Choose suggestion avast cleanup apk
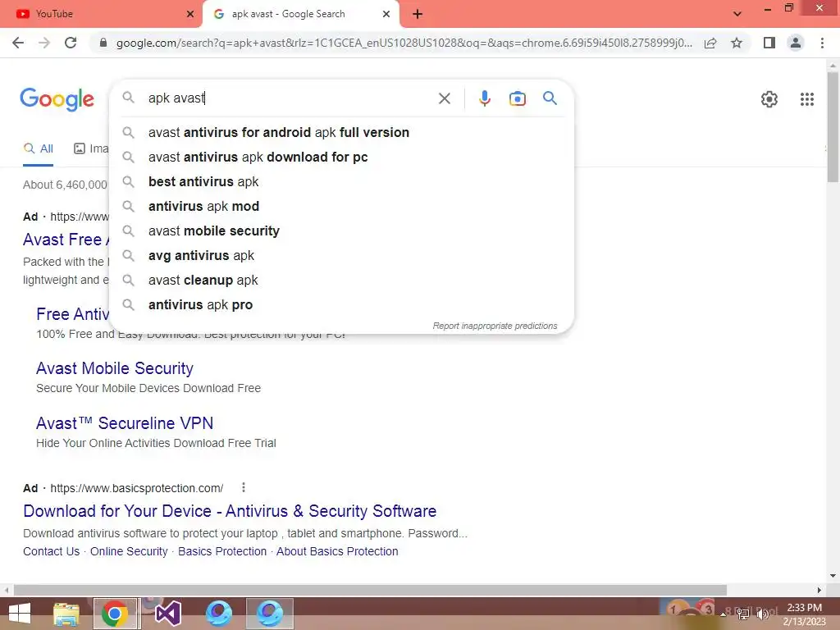Screen dimensions: 840x630 point(340,281)
